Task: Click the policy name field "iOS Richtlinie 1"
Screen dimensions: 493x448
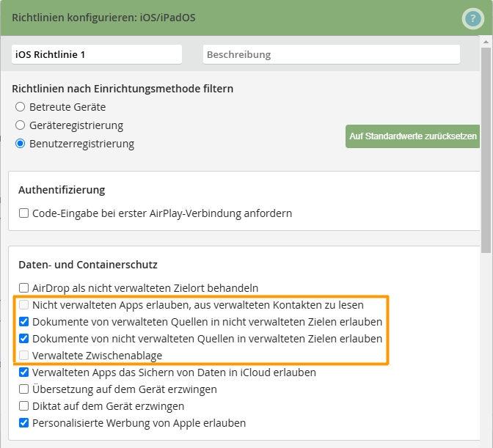Action: coord(97,54)
